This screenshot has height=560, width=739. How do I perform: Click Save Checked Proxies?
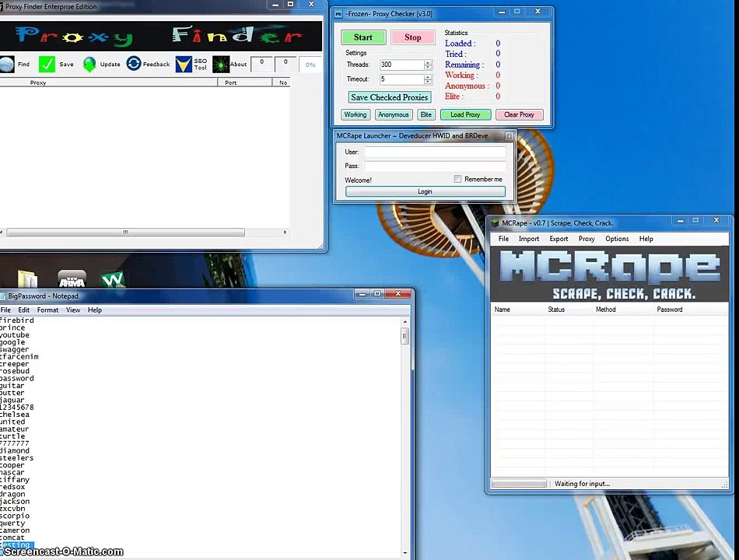coord(390,97)
